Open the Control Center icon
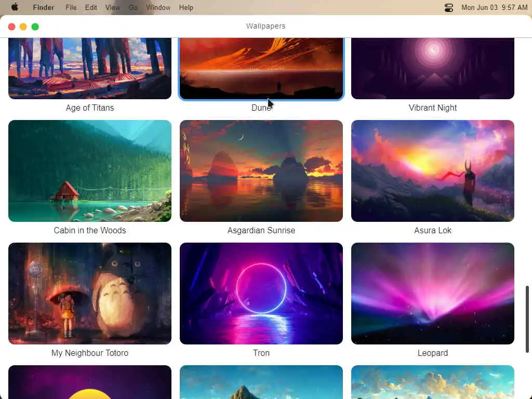This screenshot has height=399, width=532. click(x=448, y=7)
